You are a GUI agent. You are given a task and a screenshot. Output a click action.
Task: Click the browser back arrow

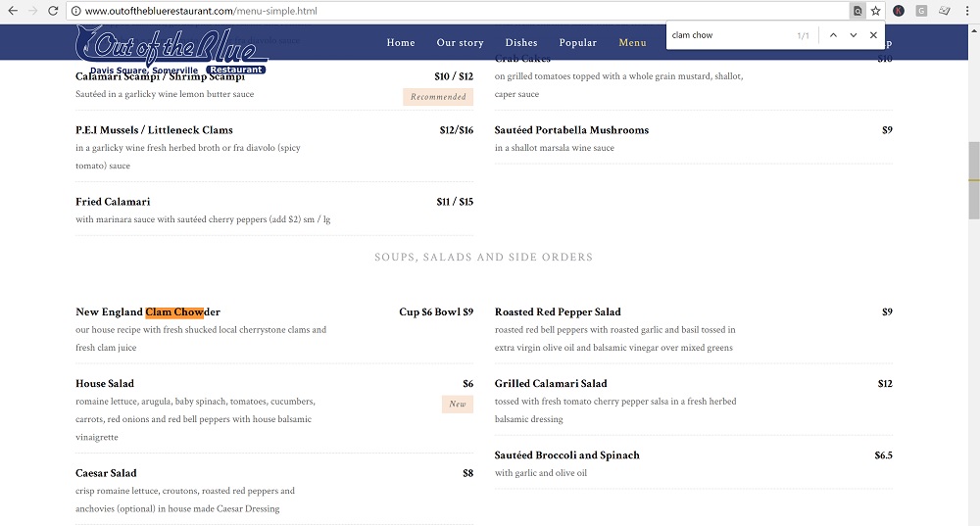tap(13, 11)
